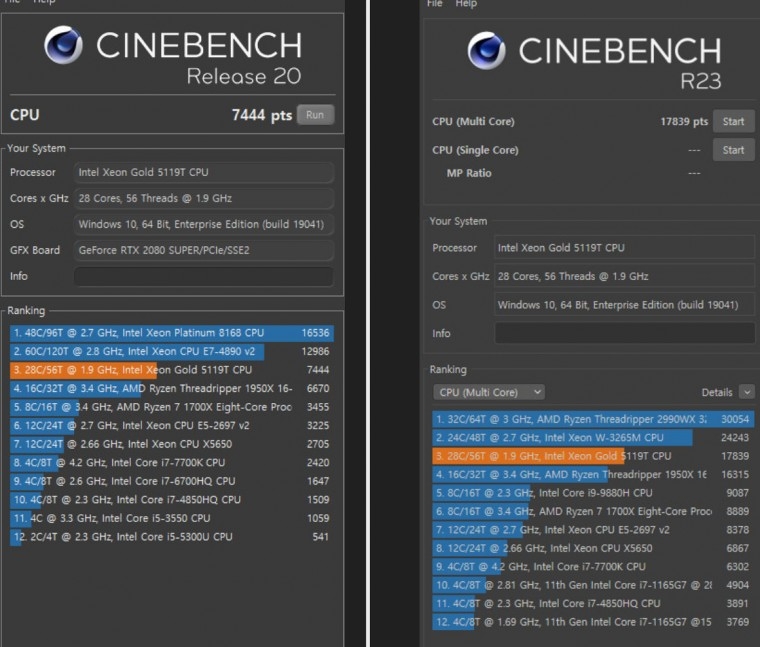The width and height of the screenshot is (760, 647).
Task: Open the File menu in Cinebench R23
Action: point(435,4)
